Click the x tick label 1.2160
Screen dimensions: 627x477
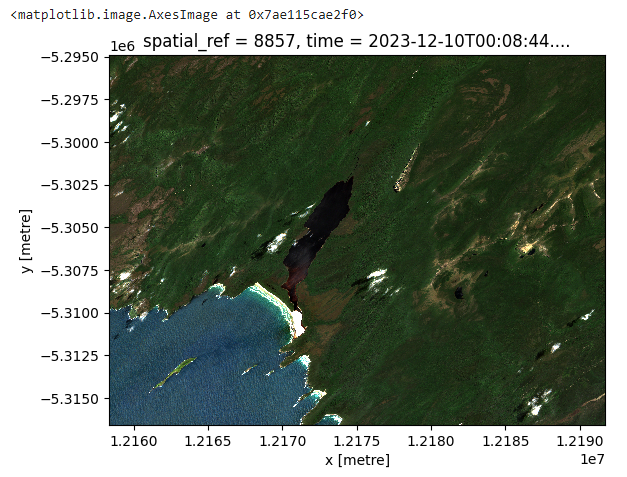[134, 441]
